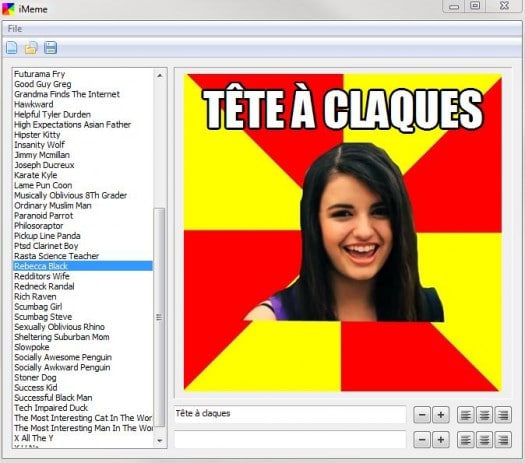The height and width of the screenshot is (463, 525).
Task: Choose Success Kid template in list
Action: (36, 388)
